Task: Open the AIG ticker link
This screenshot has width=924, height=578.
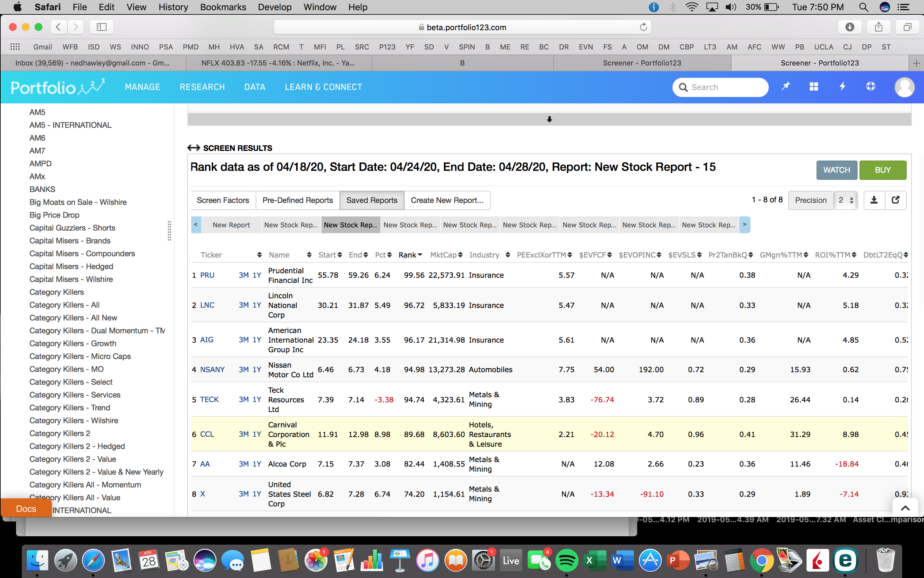Action: 207,340
